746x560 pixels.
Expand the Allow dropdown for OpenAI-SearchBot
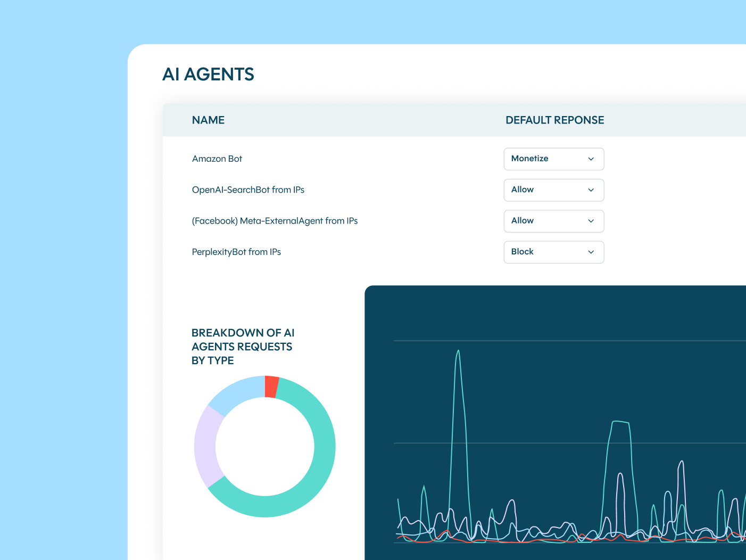pos(553,190)
